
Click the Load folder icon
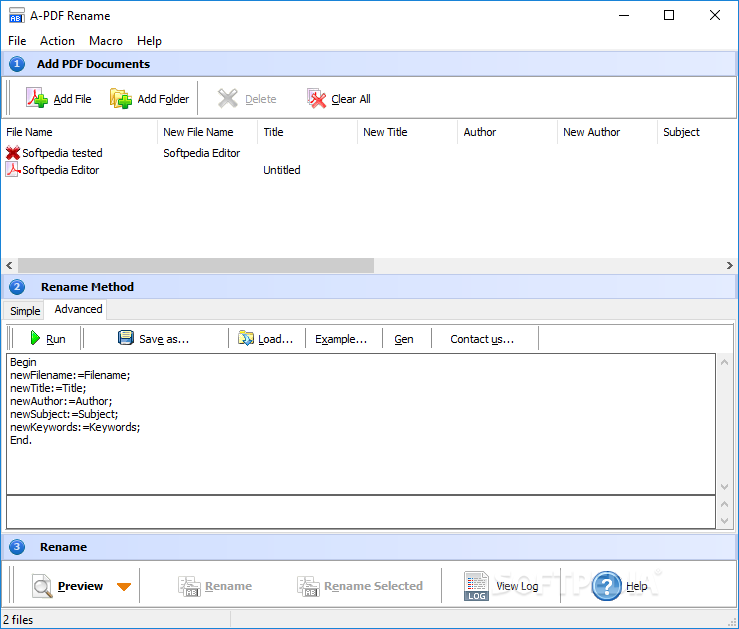pos(246,338)
